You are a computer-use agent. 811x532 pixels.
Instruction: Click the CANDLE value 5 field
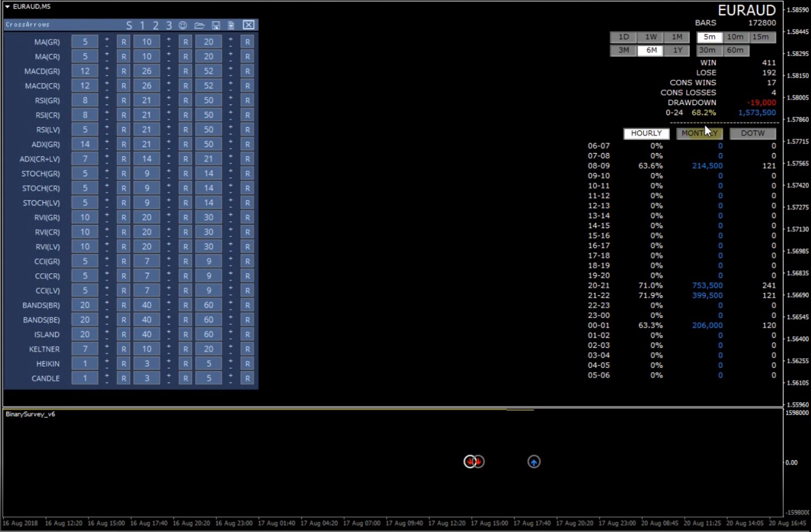click(x=209, y=378)
